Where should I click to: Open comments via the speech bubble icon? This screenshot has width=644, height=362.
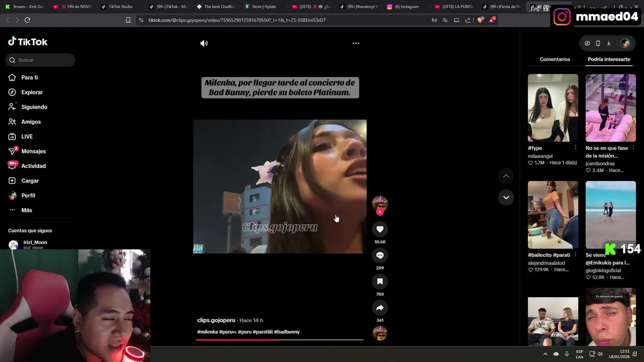pos(380,255)
